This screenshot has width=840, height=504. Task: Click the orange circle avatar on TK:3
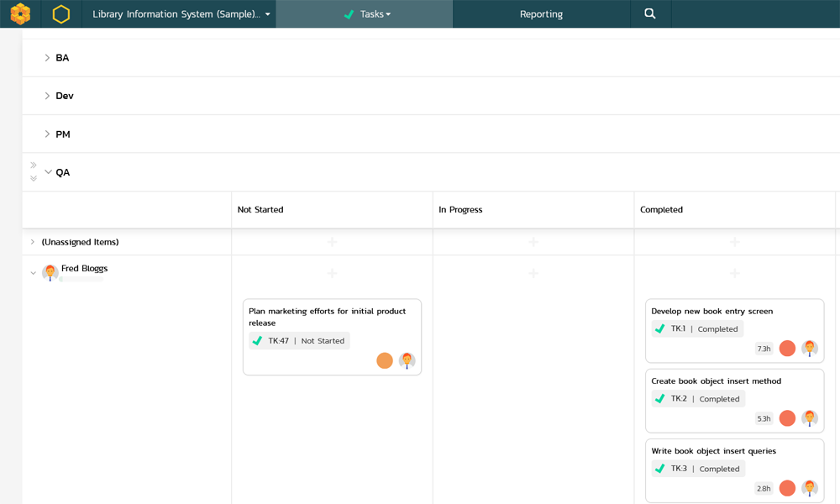[787, 488]
